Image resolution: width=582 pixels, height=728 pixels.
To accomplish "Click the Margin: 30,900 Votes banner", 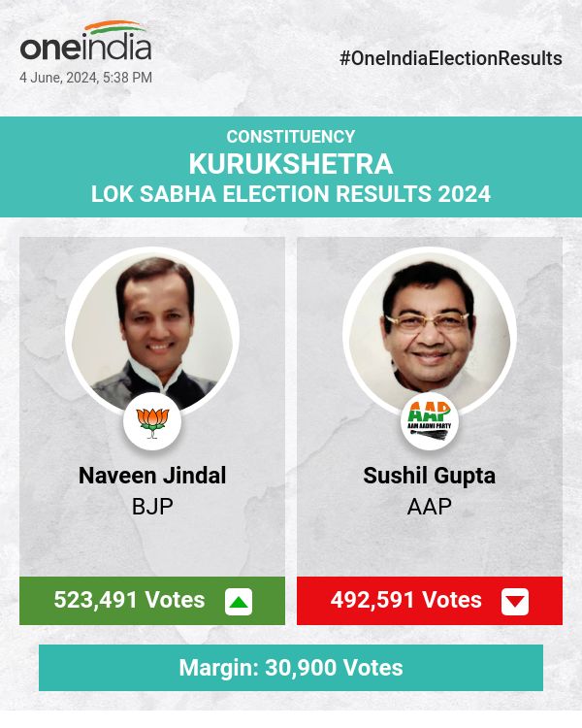I will (291, 668).
